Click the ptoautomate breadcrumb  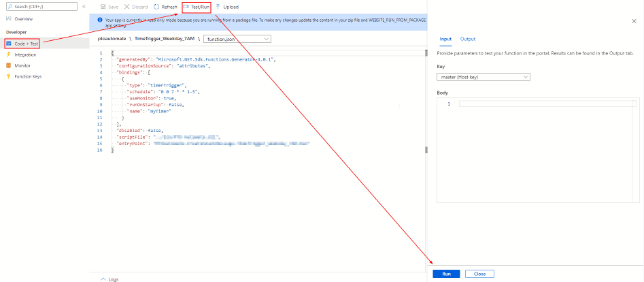tap(112, 39)
